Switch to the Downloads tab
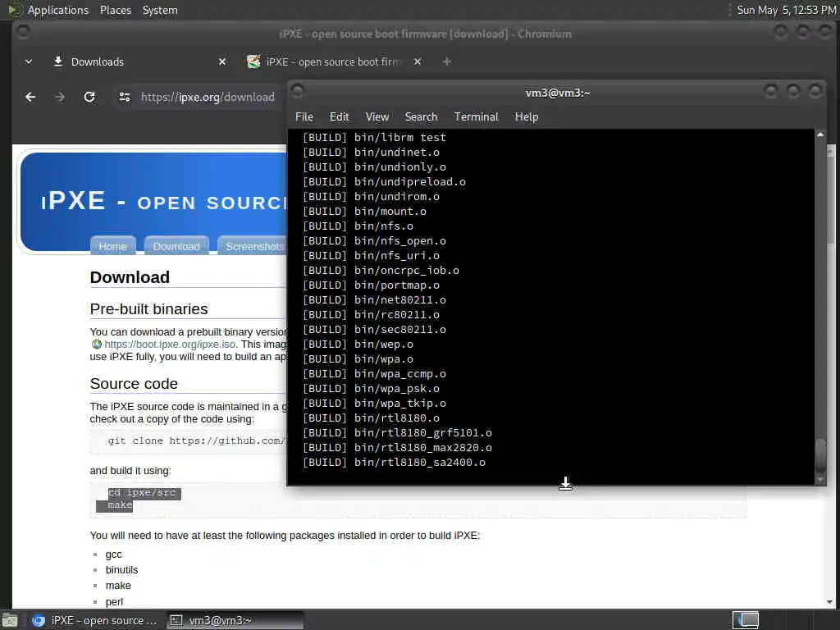Screen dimensions: 840x630 pyautogui.click(x=139, y=62)
